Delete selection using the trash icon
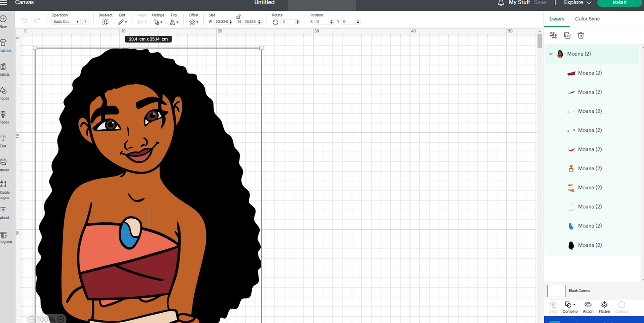 pyautogui.click(x=580, y=35)
